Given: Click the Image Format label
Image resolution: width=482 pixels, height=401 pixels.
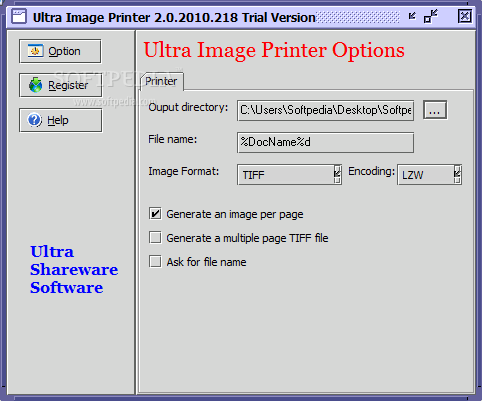Looking at the screenshot, I should [184, 171].
